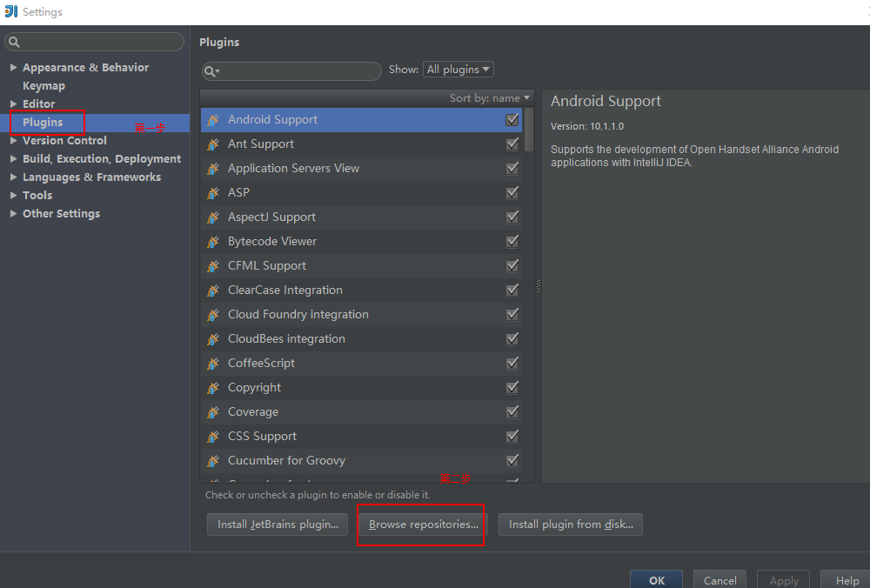Click the Cloud Foundry integration plugin icon

click(x=213, y=315)
